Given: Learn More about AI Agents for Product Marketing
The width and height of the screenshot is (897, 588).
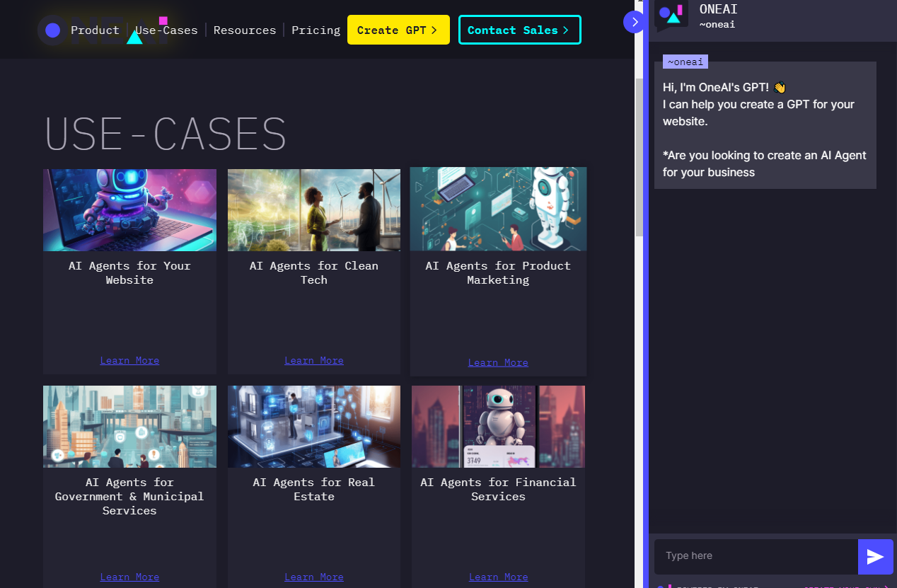Looking at the screenshot, I should [498, 362].
